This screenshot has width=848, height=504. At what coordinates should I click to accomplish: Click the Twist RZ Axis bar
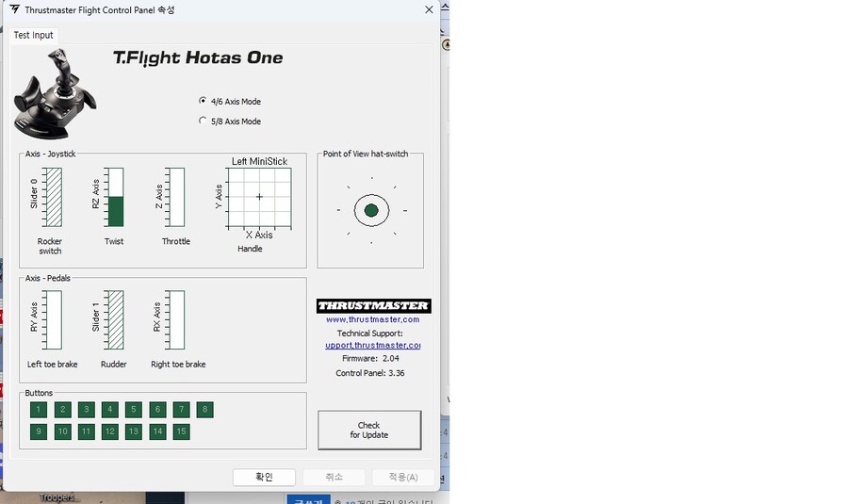pyautogui.click(x=116, y=197)
